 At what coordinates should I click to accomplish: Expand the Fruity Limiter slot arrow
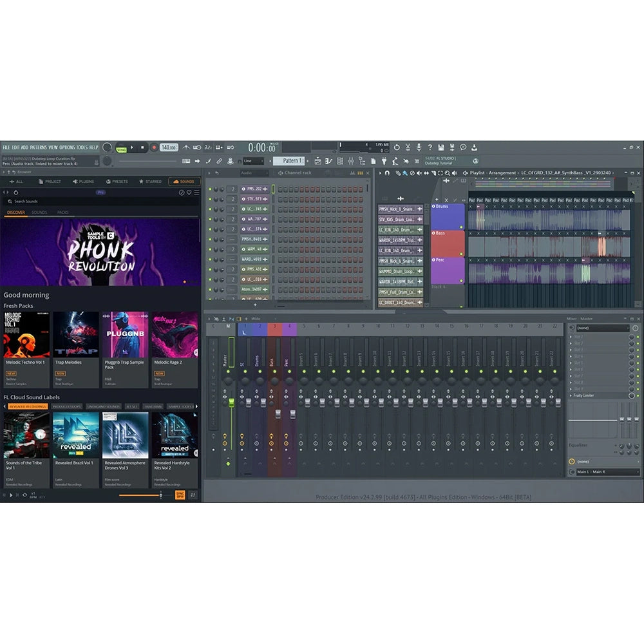(x=571, y=395)
